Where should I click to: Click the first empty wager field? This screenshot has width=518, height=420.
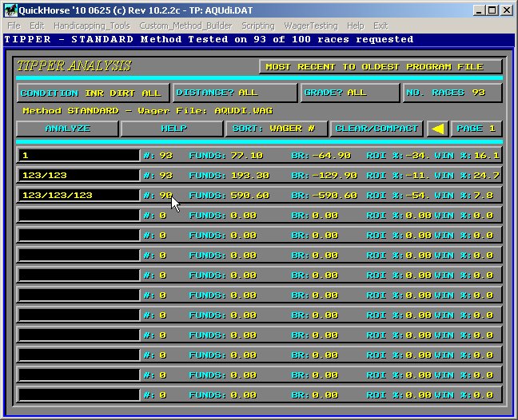[x=78, y=216]
